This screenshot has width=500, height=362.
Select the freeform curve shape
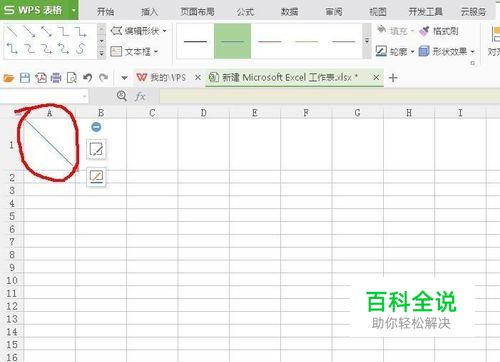tap(80, 49)
